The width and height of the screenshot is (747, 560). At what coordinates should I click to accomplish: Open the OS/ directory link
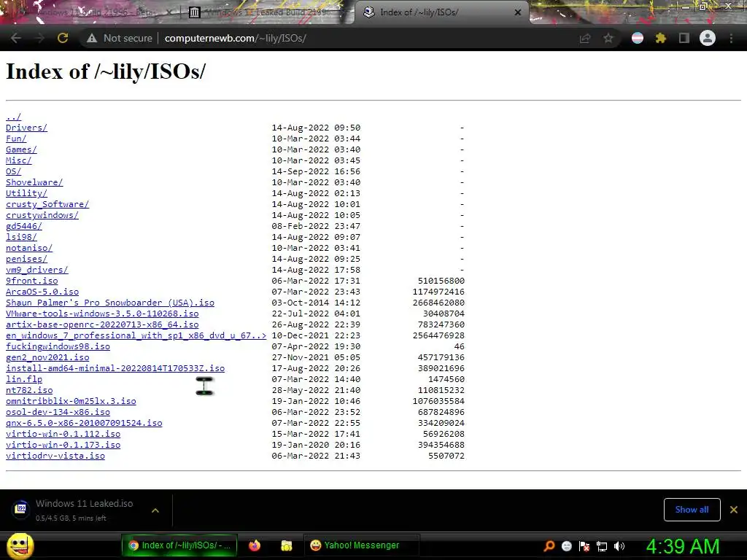(x=13, y=171)
